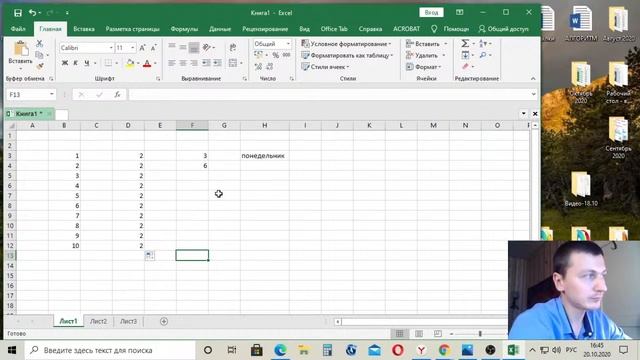Switch to sheet Лист2
The image size is (640, 360).
[98, 321]
